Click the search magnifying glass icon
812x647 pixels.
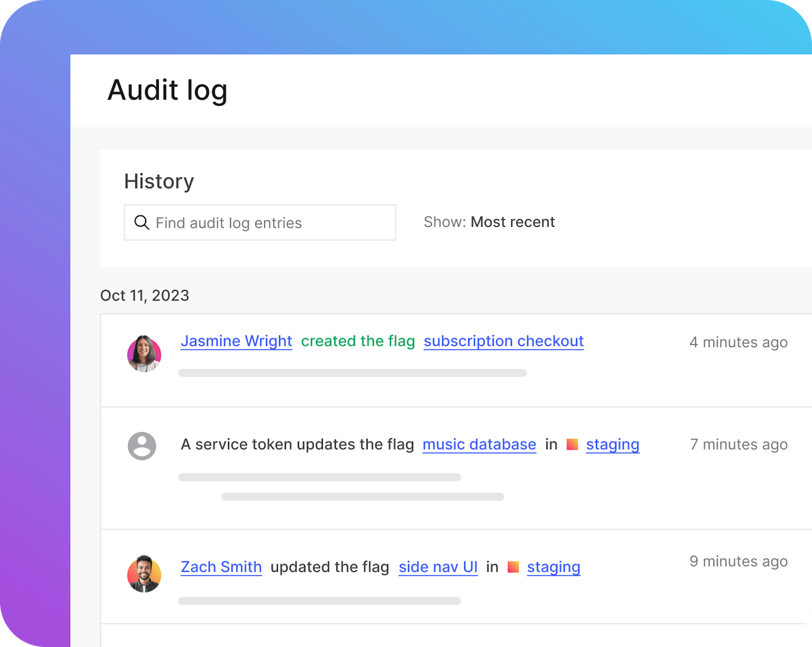click(142, 222)
